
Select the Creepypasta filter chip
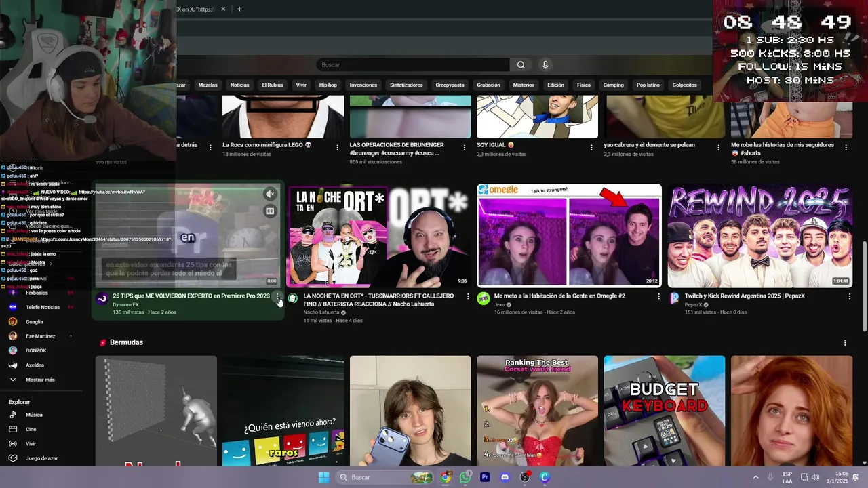[450, 85]
